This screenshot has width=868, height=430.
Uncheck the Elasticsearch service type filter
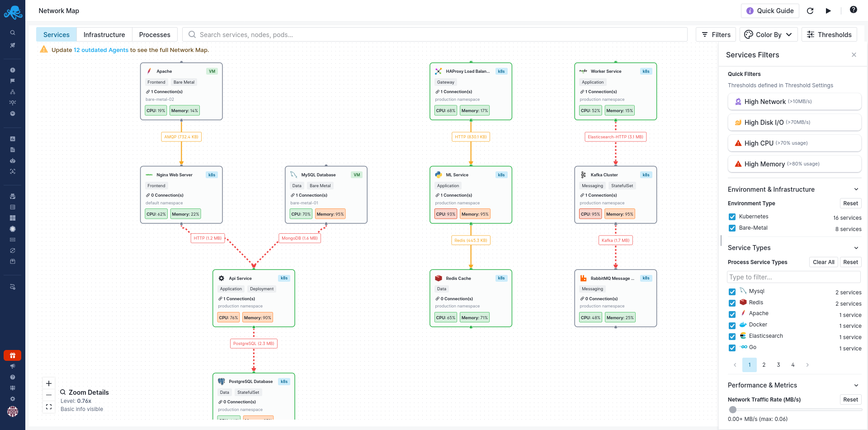coord(732,336)
